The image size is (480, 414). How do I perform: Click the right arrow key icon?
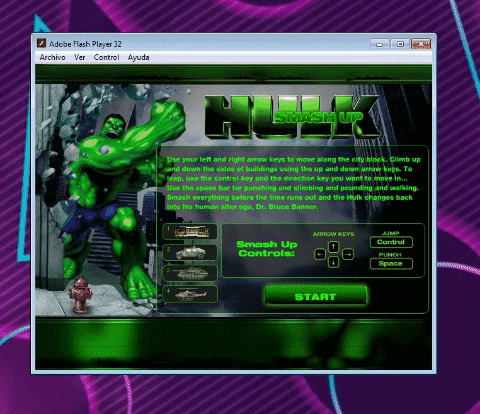[x=348, y=255]
